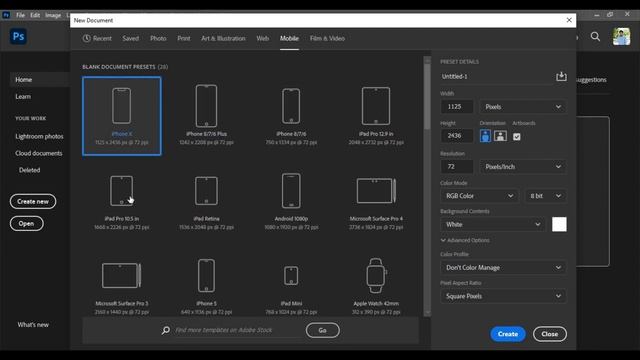Switch to the Print tab

(x=184, y=38)
